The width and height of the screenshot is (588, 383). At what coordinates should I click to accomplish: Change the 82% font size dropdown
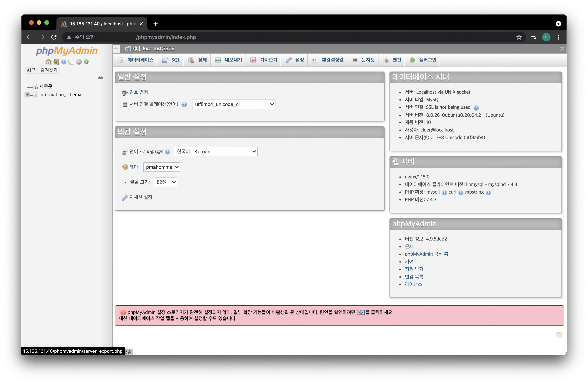[x=165, y=182]
